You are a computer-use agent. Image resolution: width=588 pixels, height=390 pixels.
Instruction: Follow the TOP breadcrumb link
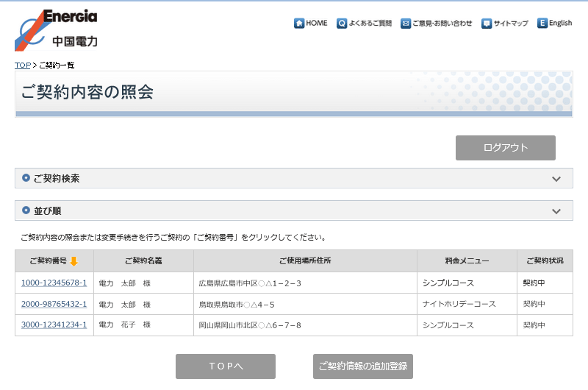pos(23,65)
